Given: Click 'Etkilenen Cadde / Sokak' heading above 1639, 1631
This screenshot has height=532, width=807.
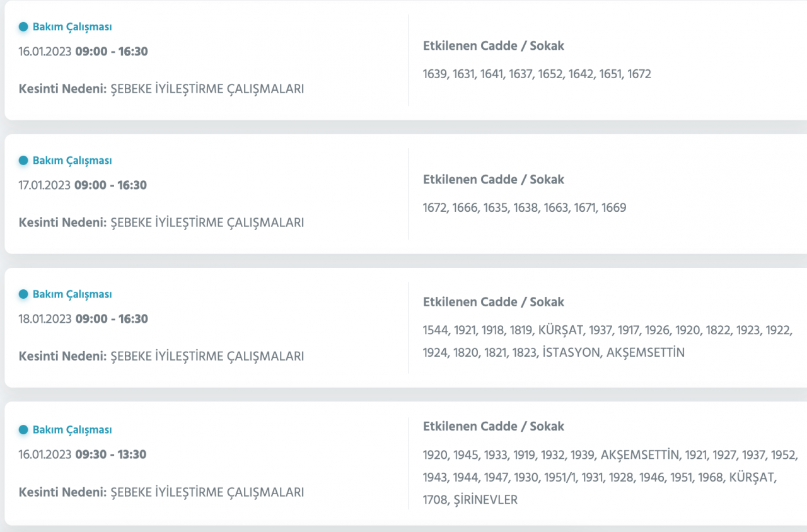Looking at the screenshot, I should 494,46.
